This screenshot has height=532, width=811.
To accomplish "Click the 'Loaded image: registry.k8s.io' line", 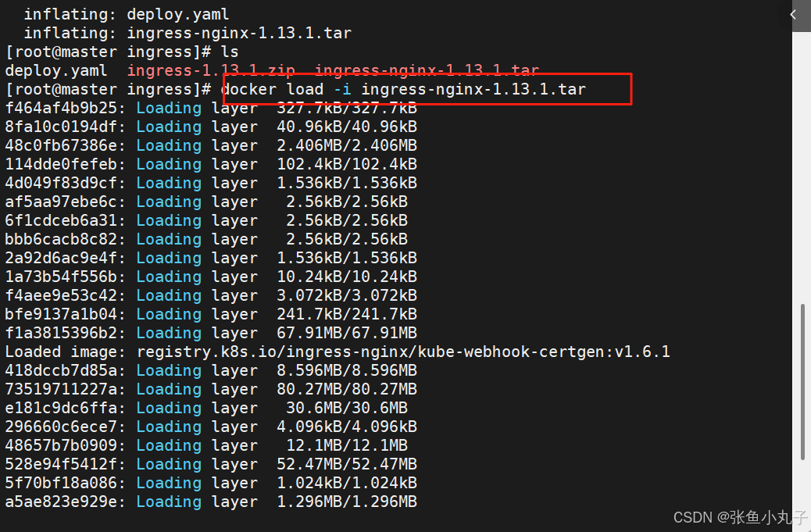I will click(338, 352).
